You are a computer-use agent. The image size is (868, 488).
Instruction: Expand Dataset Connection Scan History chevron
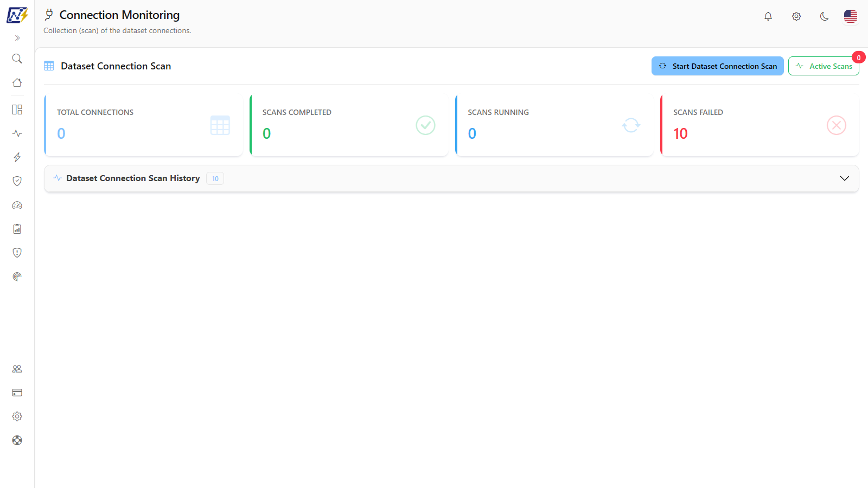click(x=845, y=178)
